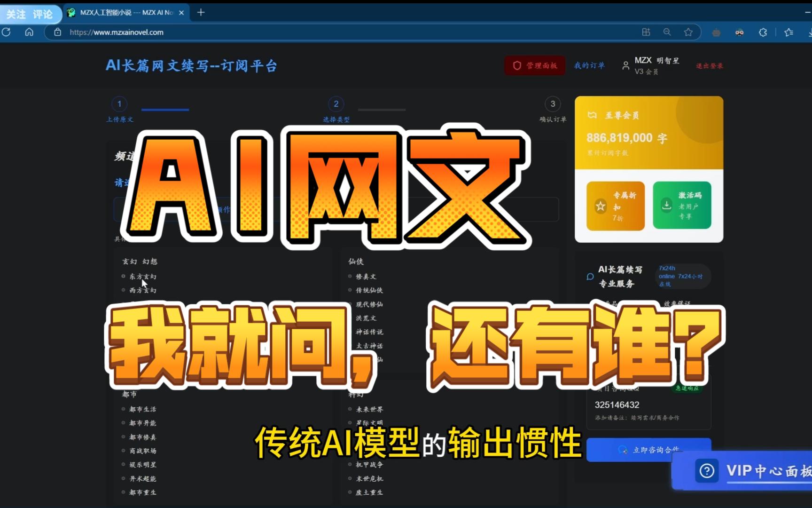Select 末世危机 category option
The height and width of the screenshot is (508, 812).
(366, 478)
